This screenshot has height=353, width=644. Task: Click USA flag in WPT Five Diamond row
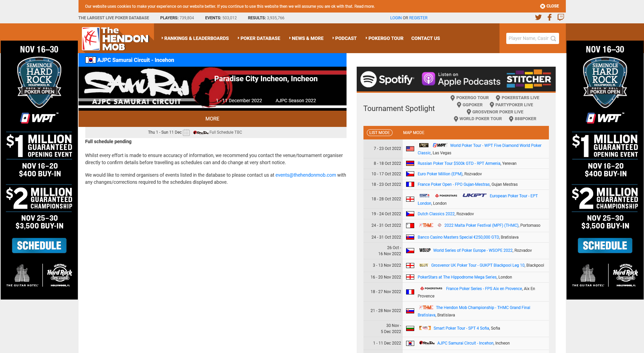pyautogui.click(x=410, y=149)
